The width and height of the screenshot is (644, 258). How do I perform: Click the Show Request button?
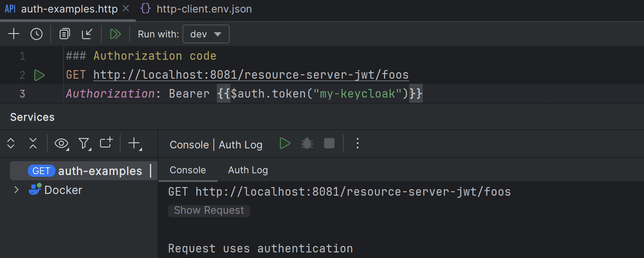tap(209, 210)
